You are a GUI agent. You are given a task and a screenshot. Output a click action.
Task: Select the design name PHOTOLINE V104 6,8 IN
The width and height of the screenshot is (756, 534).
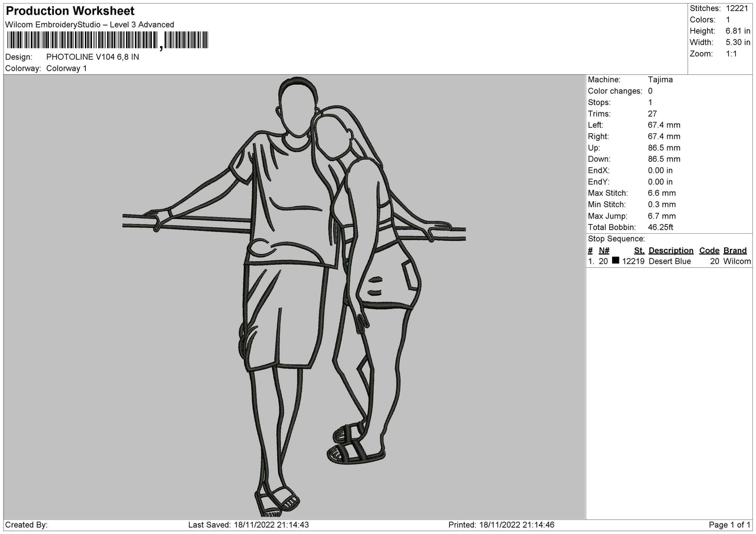[x=93, y=57]
